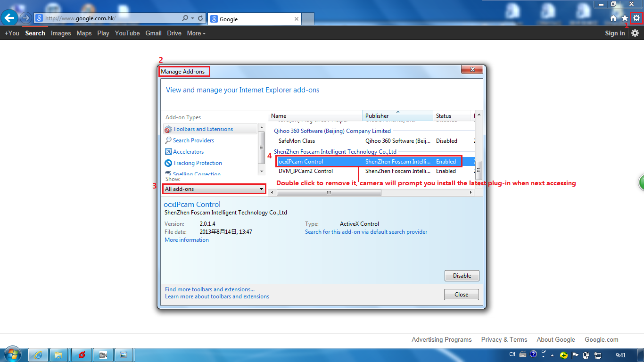The image size is (644, 362).
Task: Open Internet Explorer from the taskbar
Action: coord(39,355)
